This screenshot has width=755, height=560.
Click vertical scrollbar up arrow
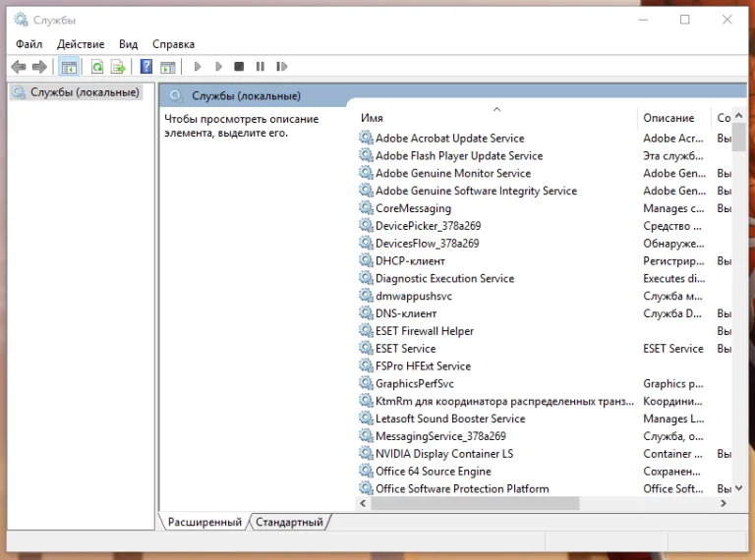[x=739, y=116]
